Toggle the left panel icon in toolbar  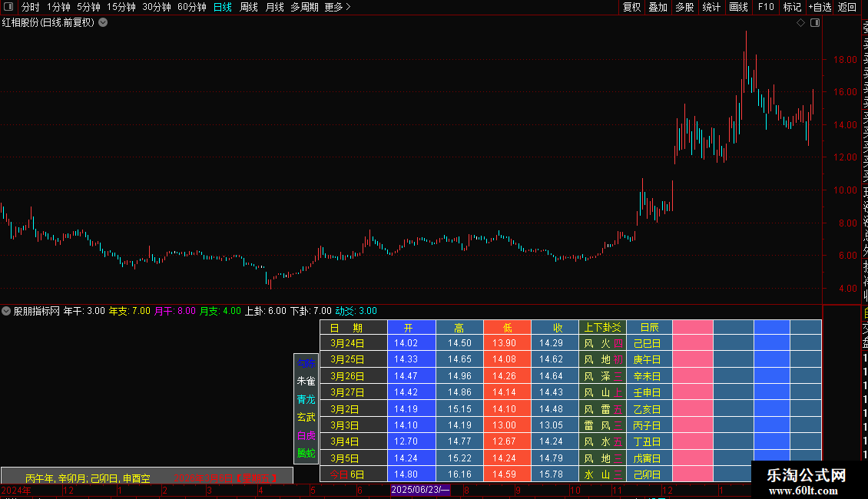point(8,7)
